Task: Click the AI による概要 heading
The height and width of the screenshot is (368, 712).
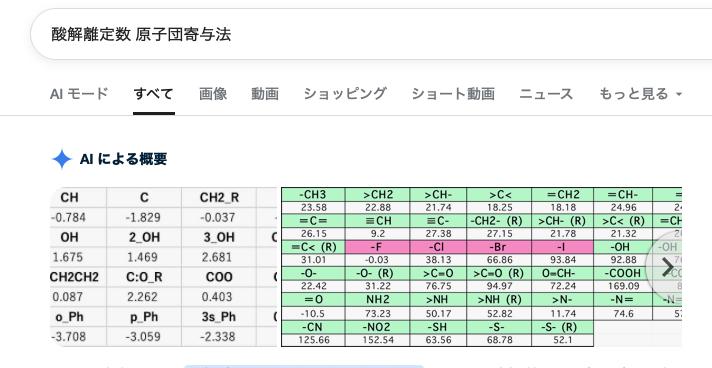Action: 124,159
